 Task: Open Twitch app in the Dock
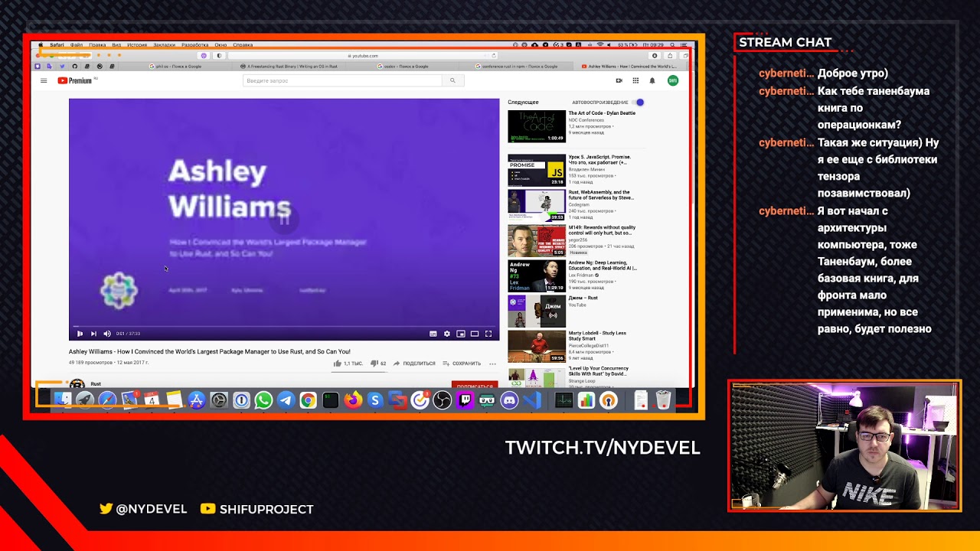tap(465, 399)
